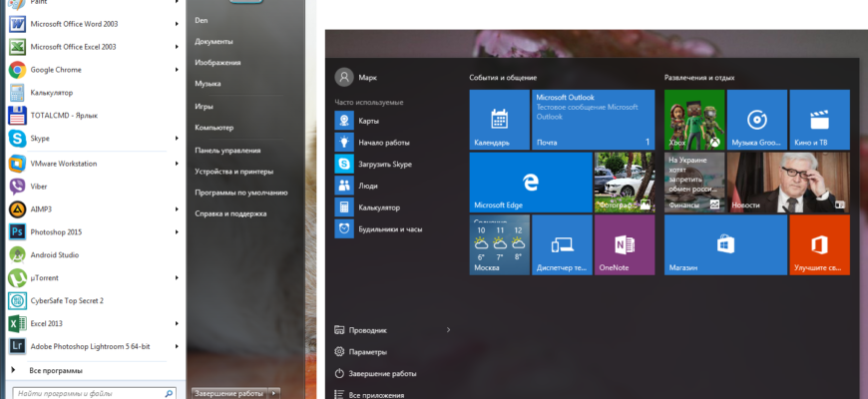Open the OneNote tile

(625, 244)
